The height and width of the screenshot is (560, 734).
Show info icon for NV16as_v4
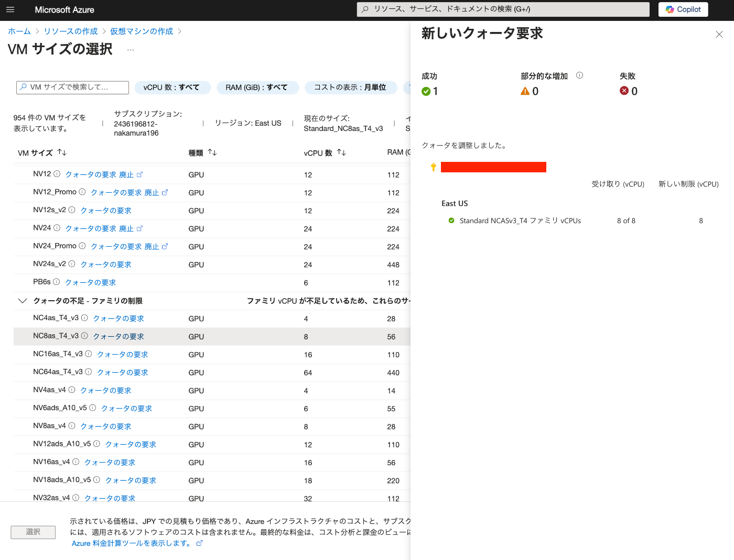coord(75,462)
